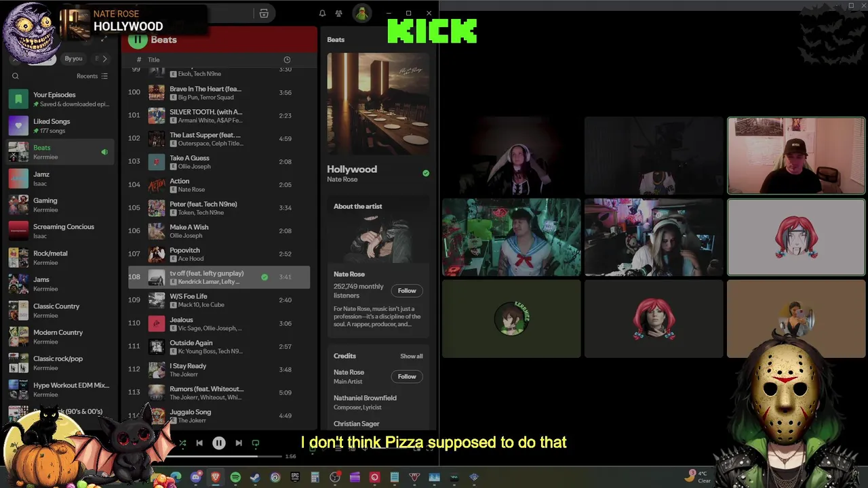
Task: Open the Gaming playlist
Action: coord(61,205)
